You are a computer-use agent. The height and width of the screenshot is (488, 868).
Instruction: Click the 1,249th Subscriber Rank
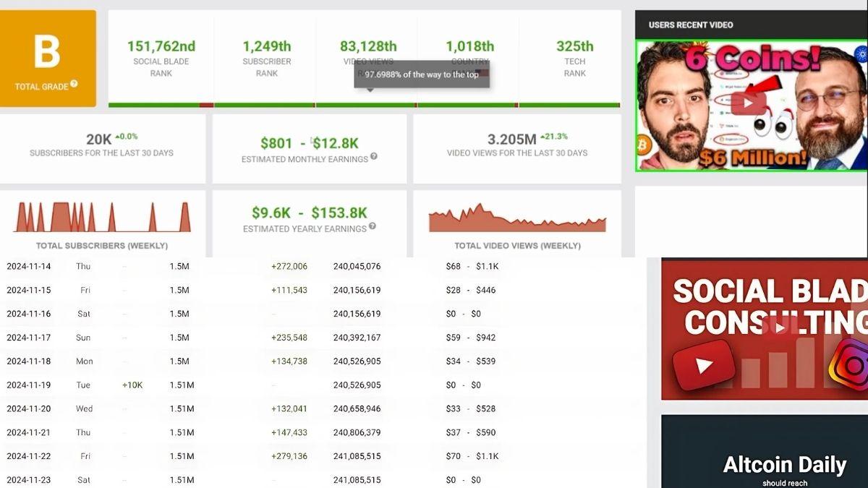[x=266, y=46]
